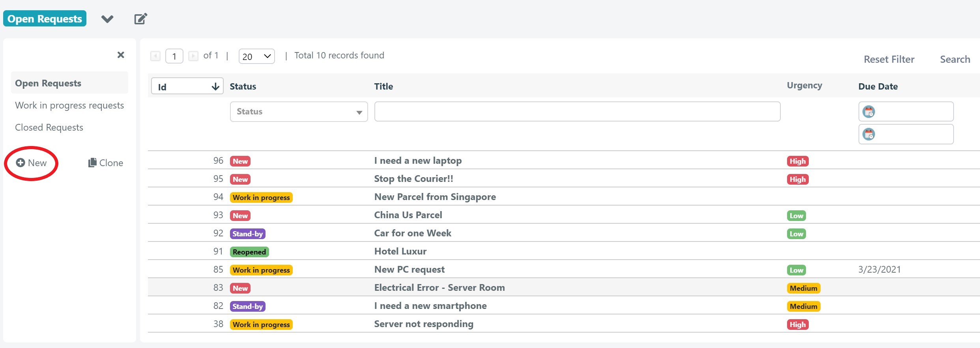Click the due date 3/23/2021
980x348 pixels.
coord(879,269)
